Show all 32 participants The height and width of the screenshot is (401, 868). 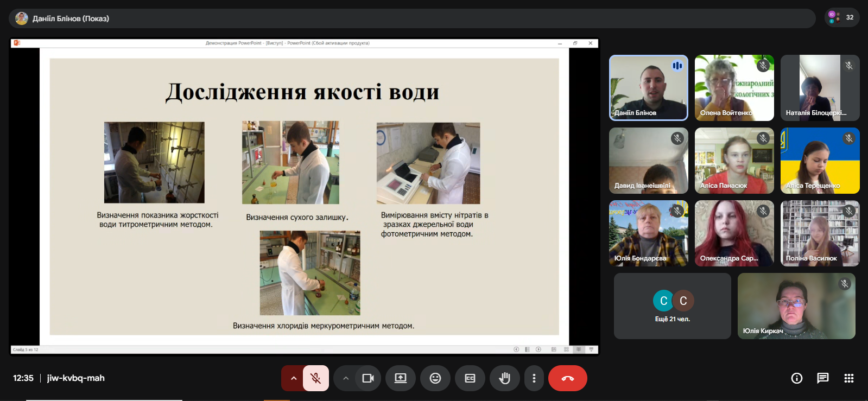[x=841, y=17]
